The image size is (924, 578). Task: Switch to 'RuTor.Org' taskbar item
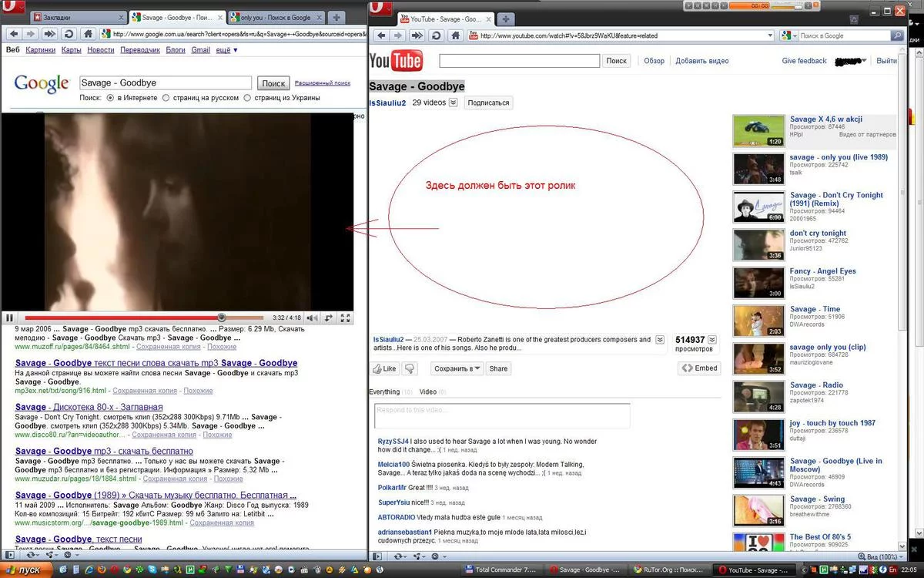coord(668,570)
